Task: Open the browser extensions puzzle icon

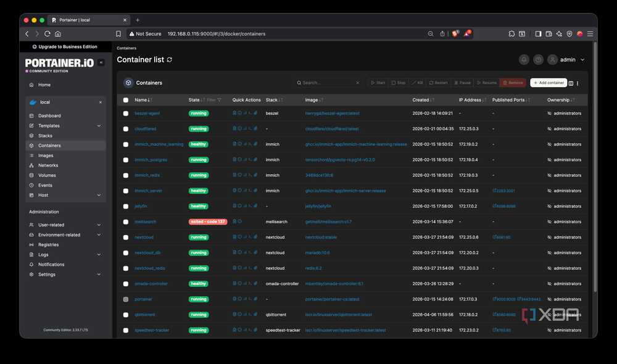Action: click(511, 34)
